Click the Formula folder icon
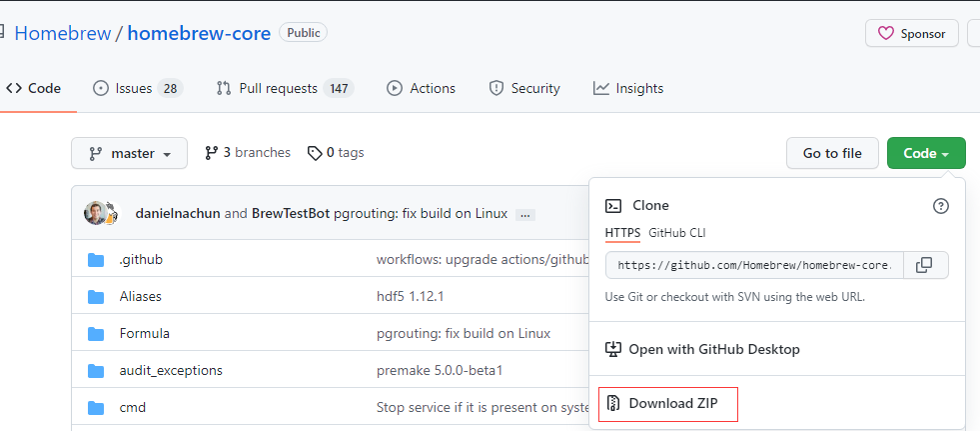Viewport: 980px width, 431px height. 96,333
